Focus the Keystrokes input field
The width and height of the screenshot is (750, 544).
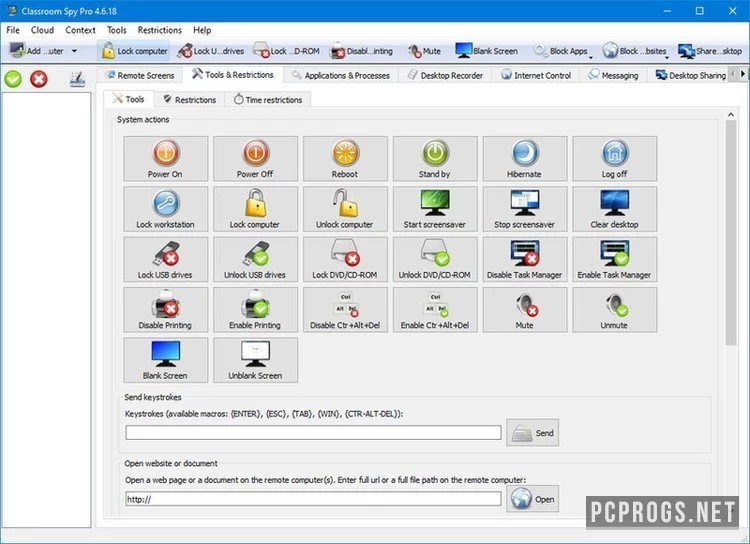(313, 433)
